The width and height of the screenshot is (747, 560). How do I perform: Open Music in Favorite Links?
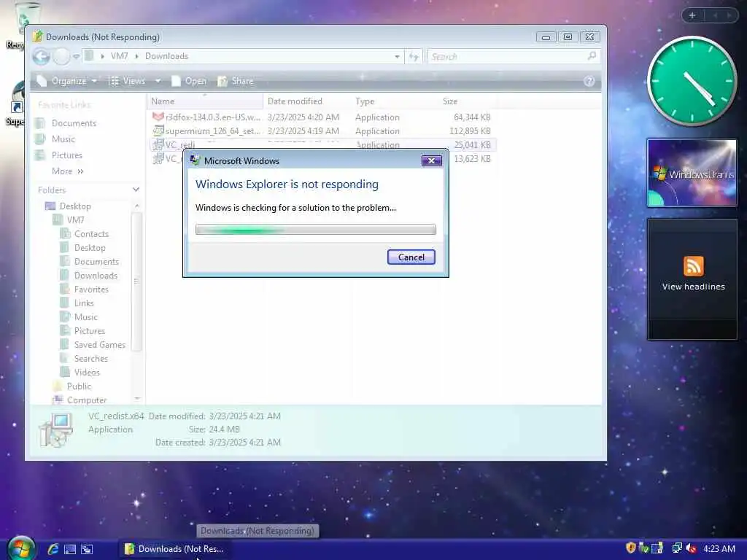55,139
